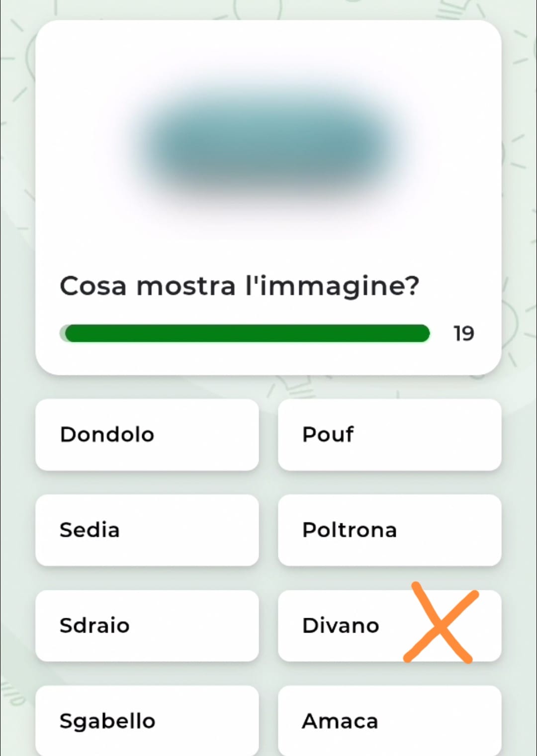Tap the countdown number 19
The image size is (537, 756).
pos(463,334)
